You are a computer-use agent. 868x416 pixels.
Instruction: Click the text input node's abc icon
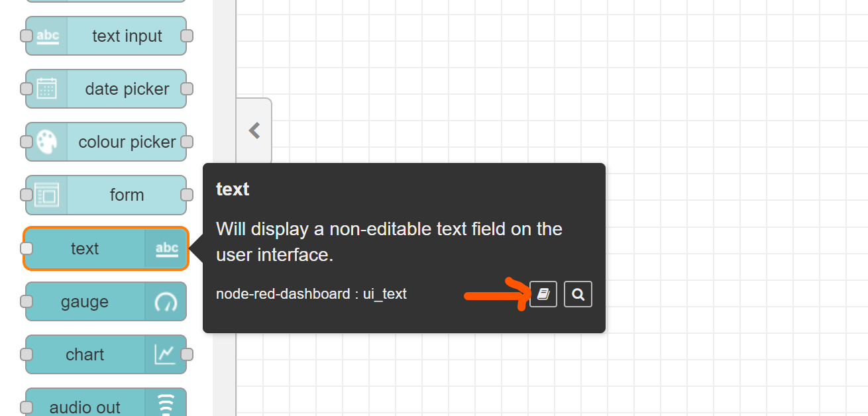(47, 36)
